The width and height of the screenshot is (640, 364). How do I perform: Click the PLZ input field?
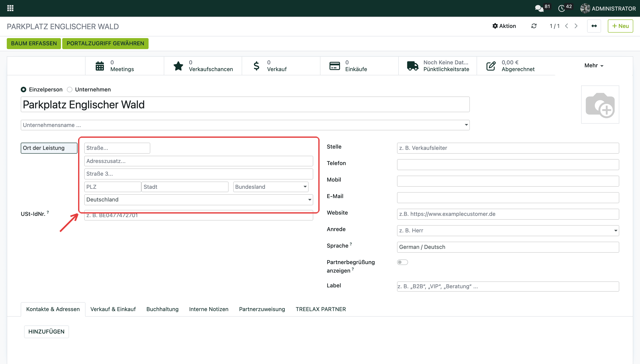113,187
